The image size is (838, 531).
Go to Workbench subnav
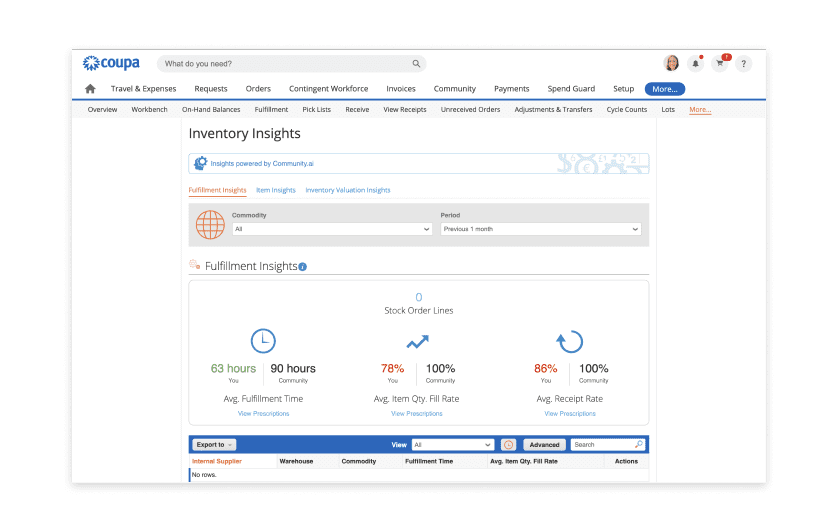click(150, 110)
